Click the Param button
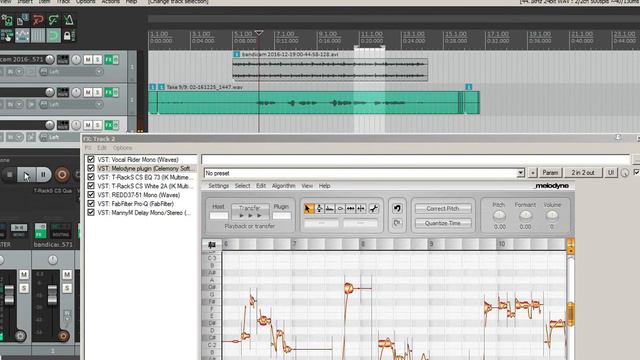The height and width of the screenshot is (360, 640). [x=550, y=173]
